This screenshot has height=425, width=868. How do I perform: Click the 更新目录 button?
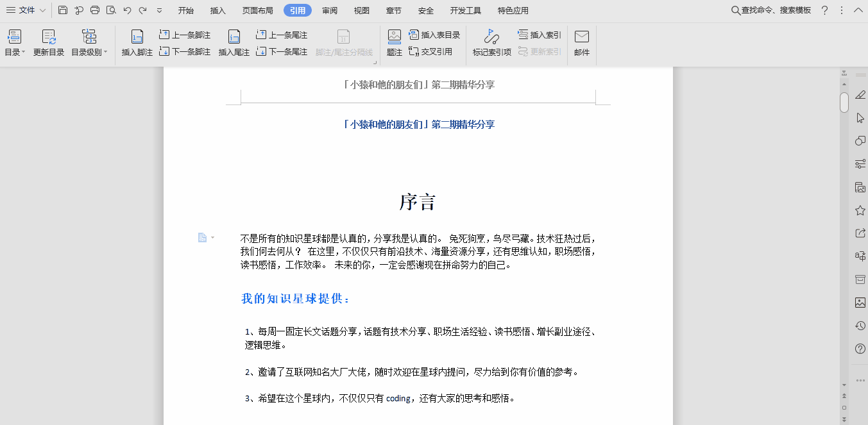[49, 44]
